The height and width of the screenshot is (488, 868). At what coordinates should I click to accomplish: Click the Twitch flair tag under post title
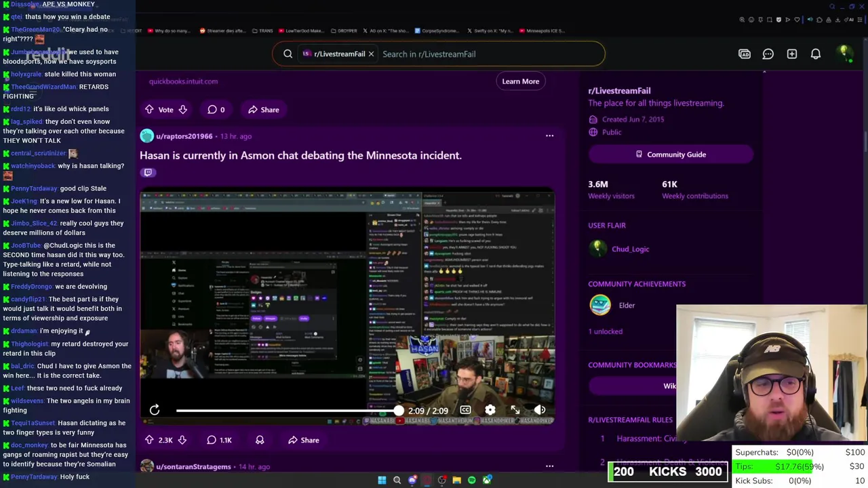click(148, 172)
